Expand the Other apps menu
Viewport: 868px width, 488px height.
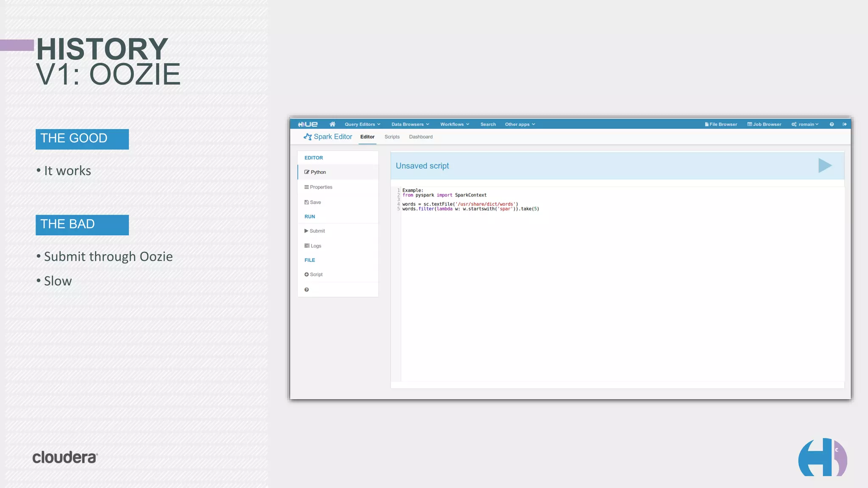(520, 124)
